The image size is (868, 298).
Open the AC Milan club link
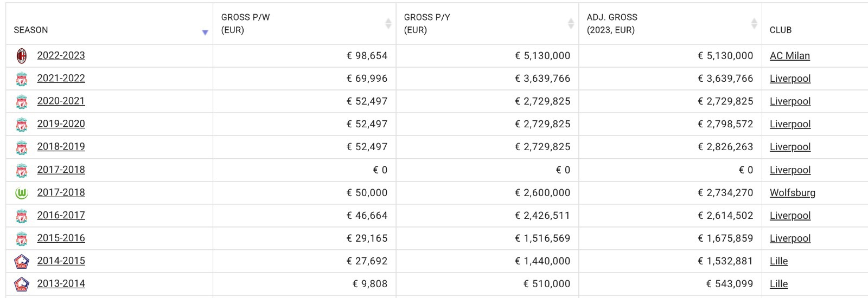[789, 55]
